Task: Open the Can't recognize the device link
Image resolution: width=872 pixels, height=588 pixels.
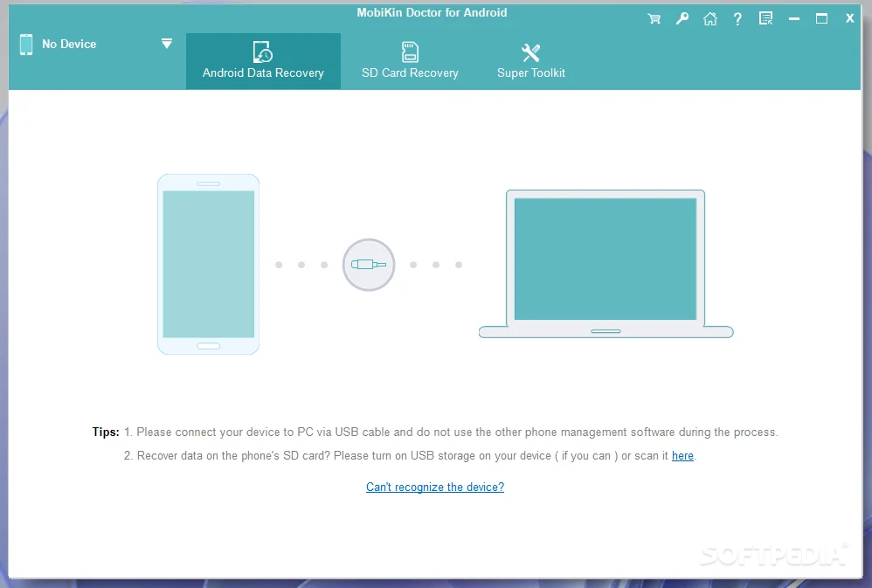Action: [434, 487]
